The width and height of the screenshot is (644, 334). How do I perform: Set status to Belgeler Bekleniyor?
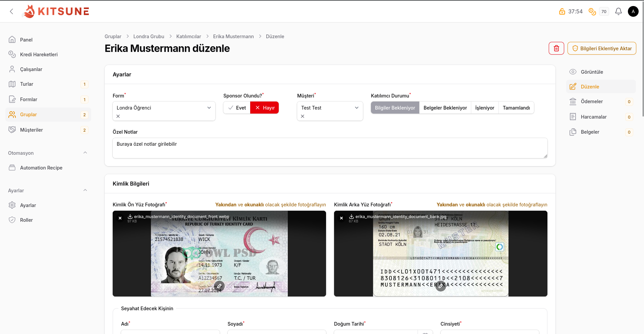point(445,108)
